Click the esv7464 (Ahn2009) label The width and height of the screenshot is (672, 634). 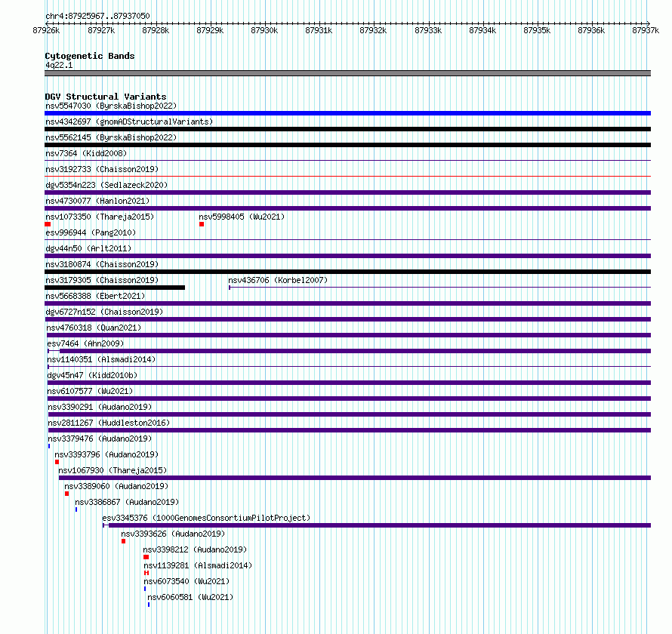pyautogui.click(x=85, y=343)
